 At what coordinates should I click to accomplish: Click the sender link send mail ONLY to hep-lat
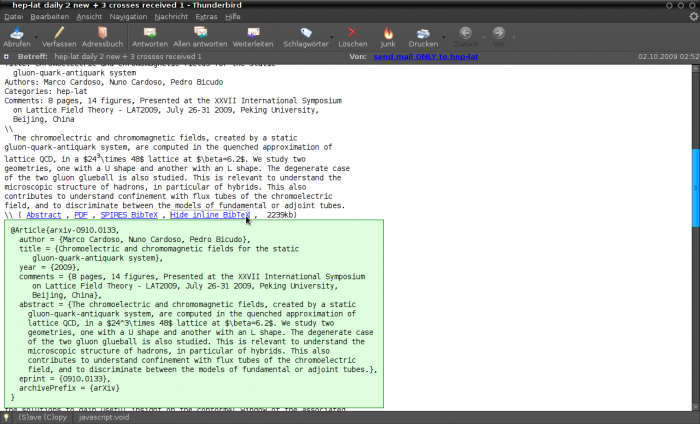pyautogui.click(x=425, y=57)
